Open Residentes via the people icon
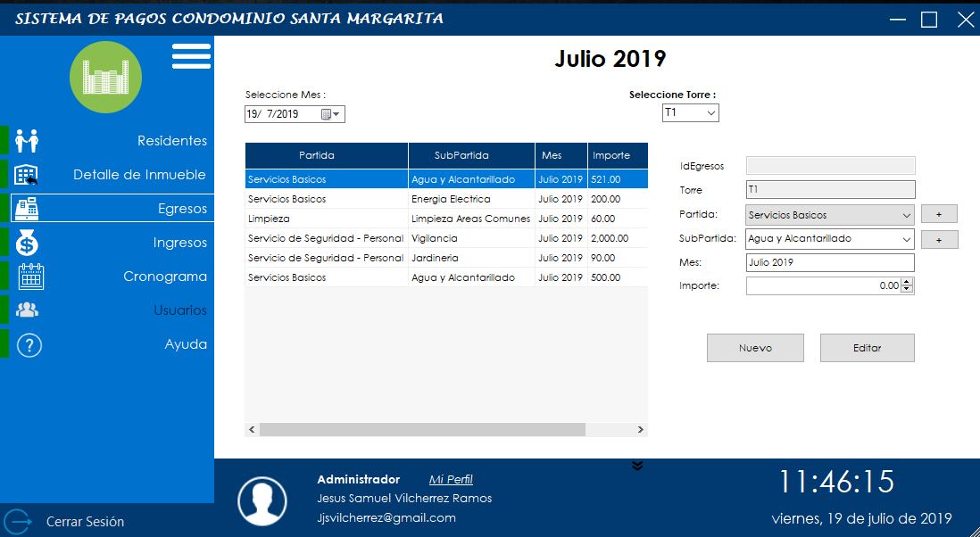 pos(28,141)
